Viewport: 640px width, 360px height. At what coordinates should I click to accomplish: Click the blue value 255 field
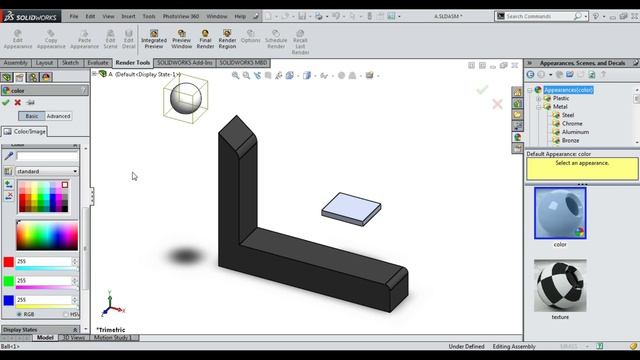pyautogui.click(x=44, y=300)
